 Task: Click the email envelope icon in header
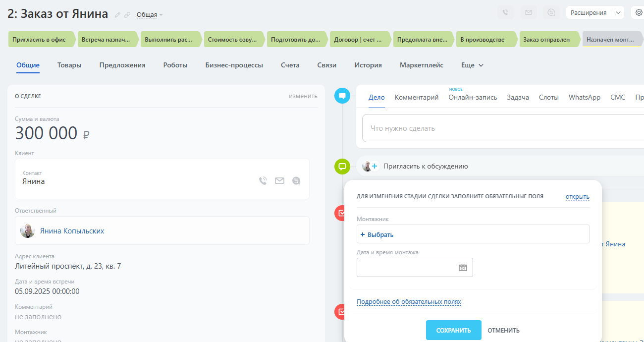coord(528,13)
